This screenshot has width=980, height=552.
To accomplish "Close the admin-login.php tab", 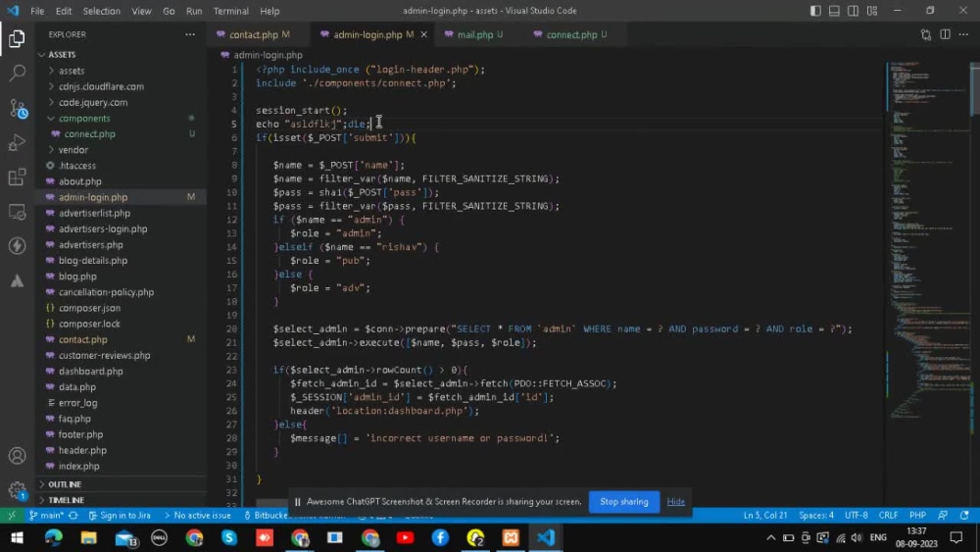I will coord(423,34).
